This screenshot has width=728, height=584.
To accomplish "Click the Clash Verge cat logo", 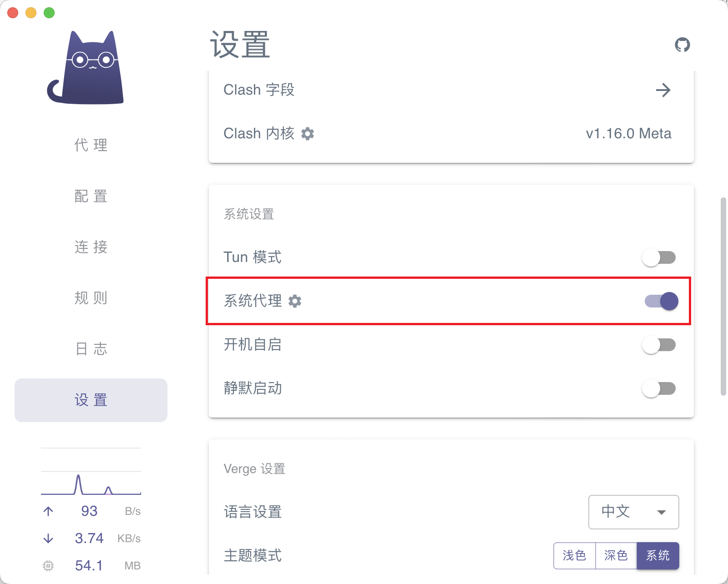I will point(86,67).
